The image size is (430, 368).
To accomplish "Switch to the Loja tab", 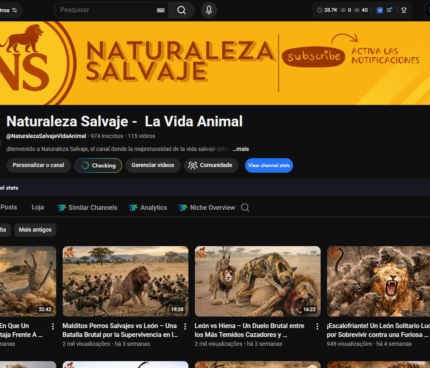I will (x=38, y=207).
